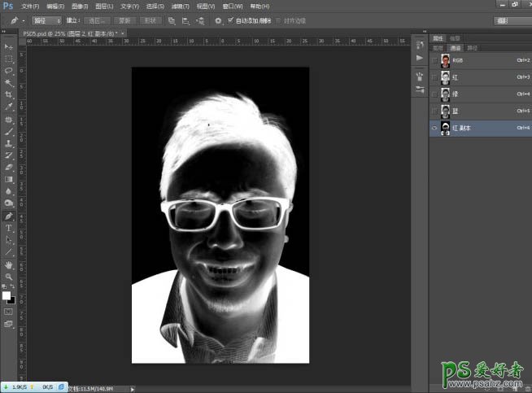
Task: Pick the Type (T) tool
Action: click(9, 229)
